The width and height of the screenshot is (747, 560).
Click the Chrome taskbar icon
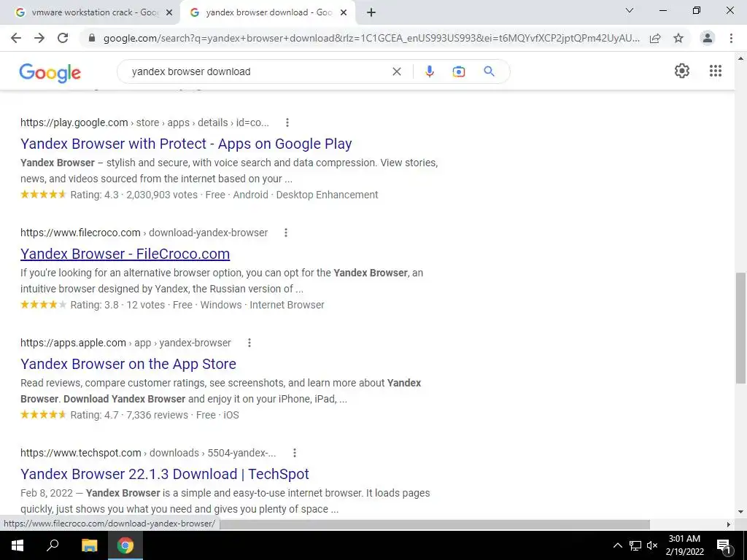pyautogui.click(x=125, y=545)
